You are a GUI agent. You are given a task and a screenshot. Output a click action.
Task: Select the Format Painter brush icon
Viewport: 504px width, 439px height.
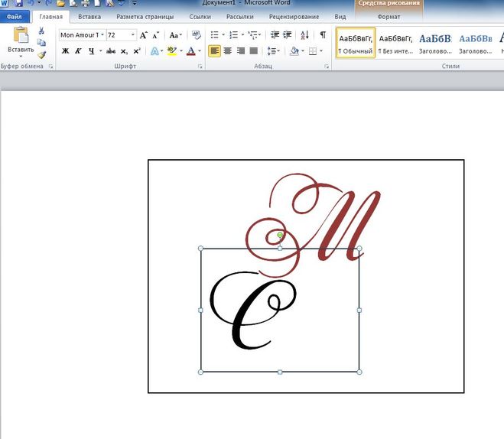41,54
